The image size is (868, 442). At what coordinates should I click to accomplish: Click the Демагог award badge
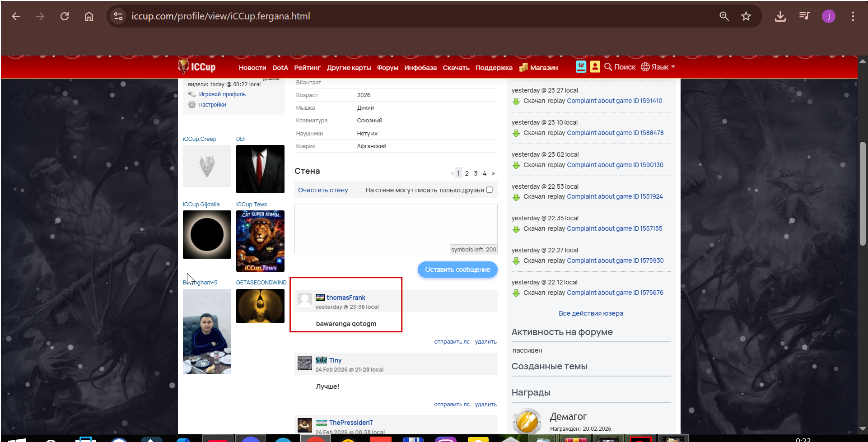click(x=527, y=421)
